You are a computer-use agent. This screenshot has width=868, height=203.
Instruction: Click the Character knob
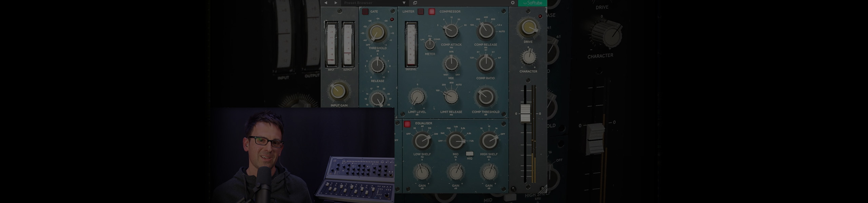[x=528, y=57]
